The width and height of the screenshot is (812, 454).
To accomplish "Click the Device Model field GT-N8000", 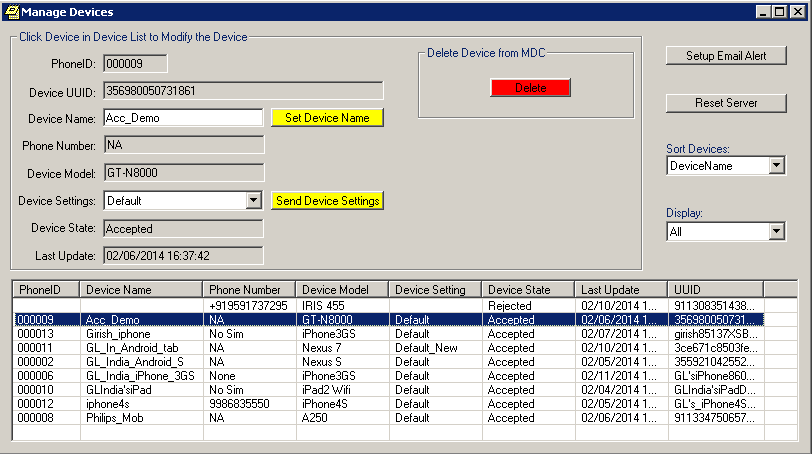I will click(184, 173).
